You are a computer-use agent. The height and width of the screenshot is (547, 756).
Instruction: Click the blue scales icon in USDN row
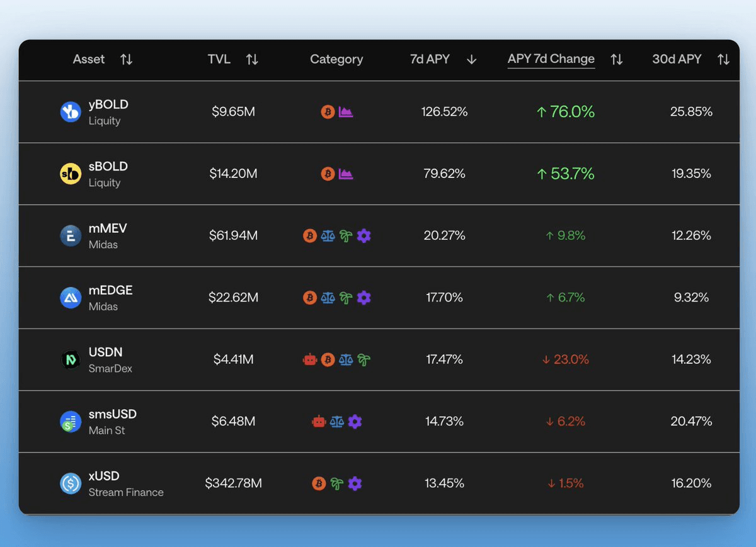(346, 359)
